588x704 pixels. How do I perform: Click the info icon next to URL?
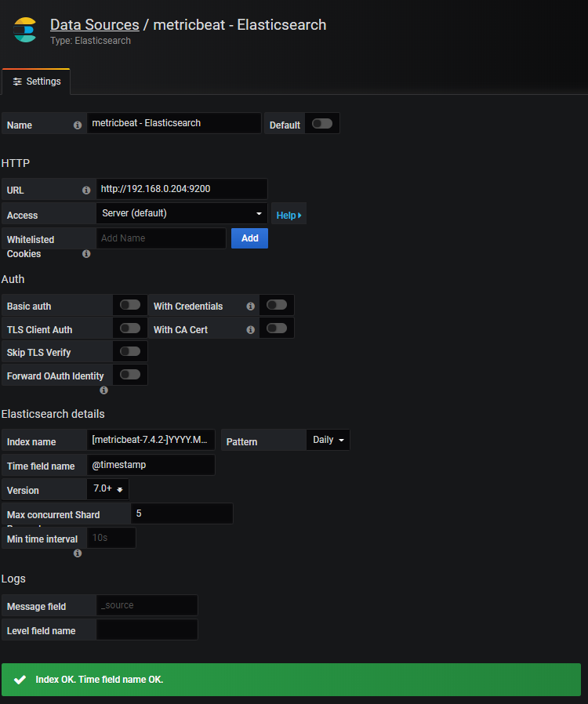pos(86,191)
